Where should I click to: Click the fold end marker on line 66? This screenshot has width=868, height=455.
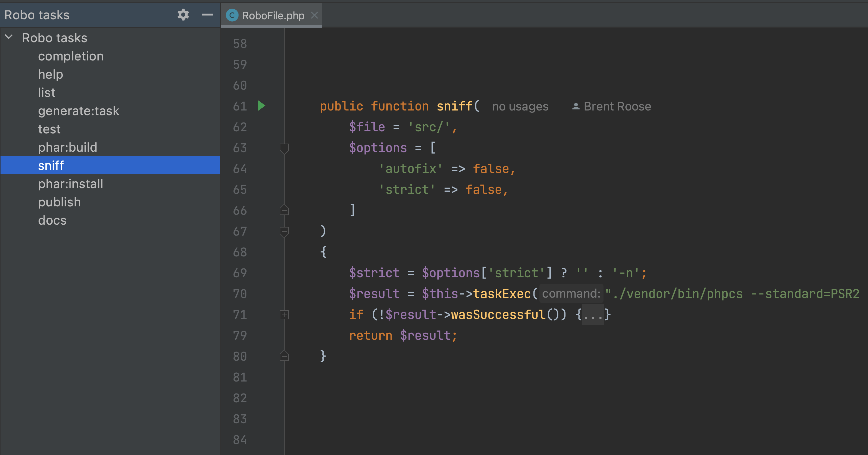(x=284, y=211)
